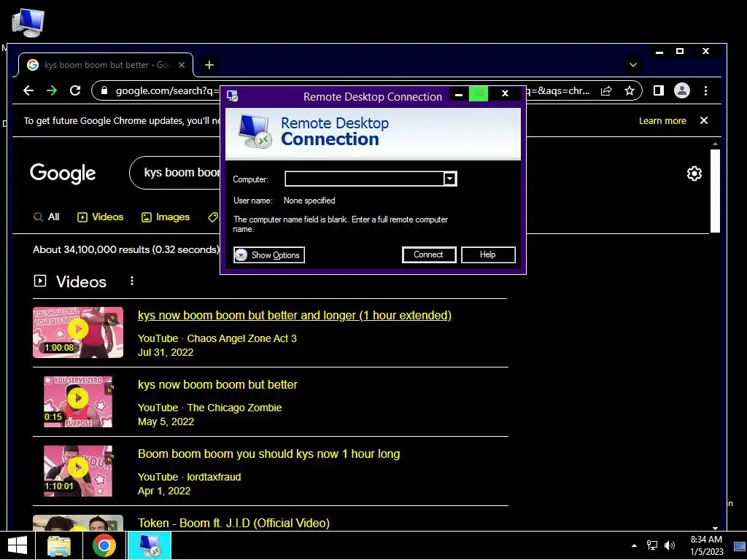The image size is (747, 560).
Task: Open Google's settings gear icon
Action: 694,174
